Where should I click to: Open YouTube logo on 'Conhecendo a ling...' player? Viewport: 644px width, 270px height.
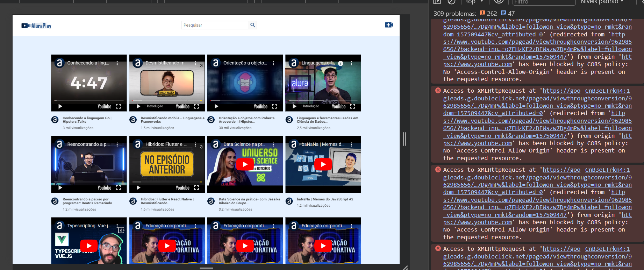click(x=104, y=106)
